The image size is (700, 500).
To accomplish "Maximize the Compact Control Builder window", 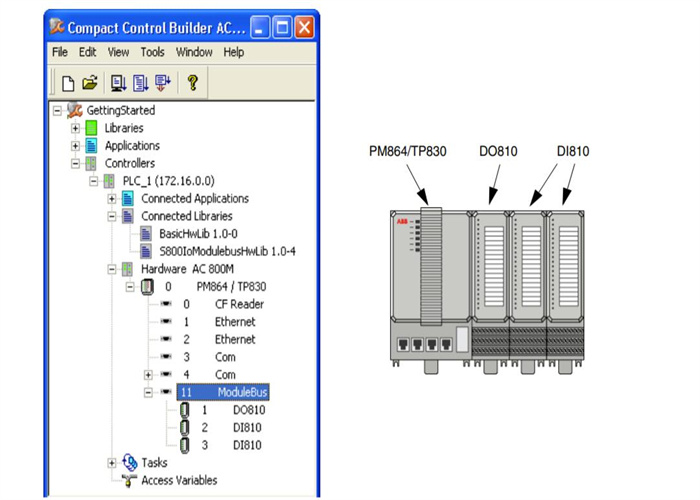I will click(283, 28).
